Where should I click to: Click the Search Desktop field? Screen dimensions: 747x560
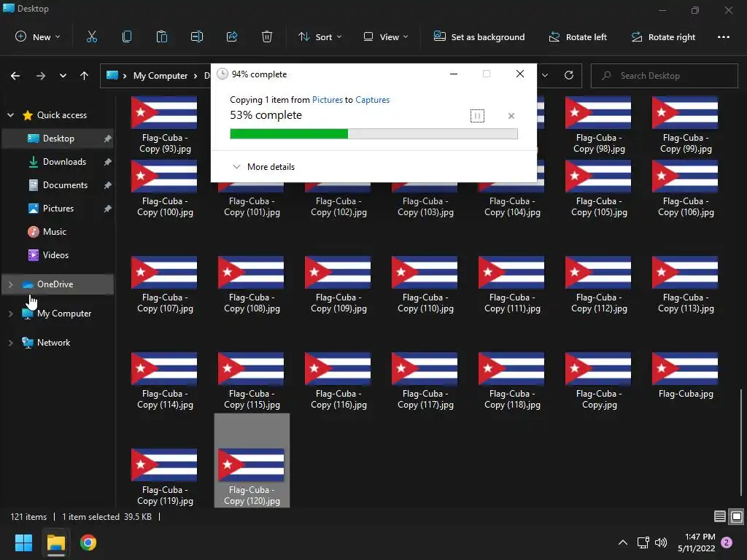pyautogui.click(x=664, y=76)
